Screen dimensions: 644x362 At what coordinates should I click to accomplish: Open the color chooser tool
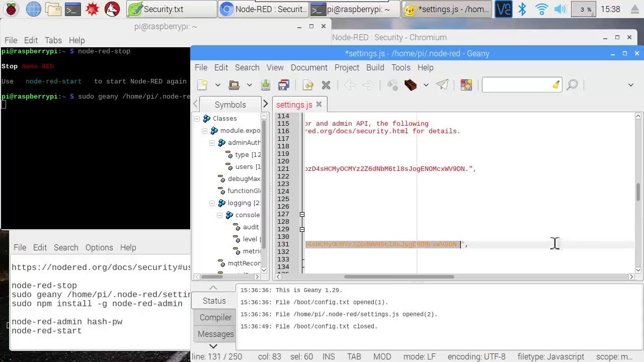point(466,85)
